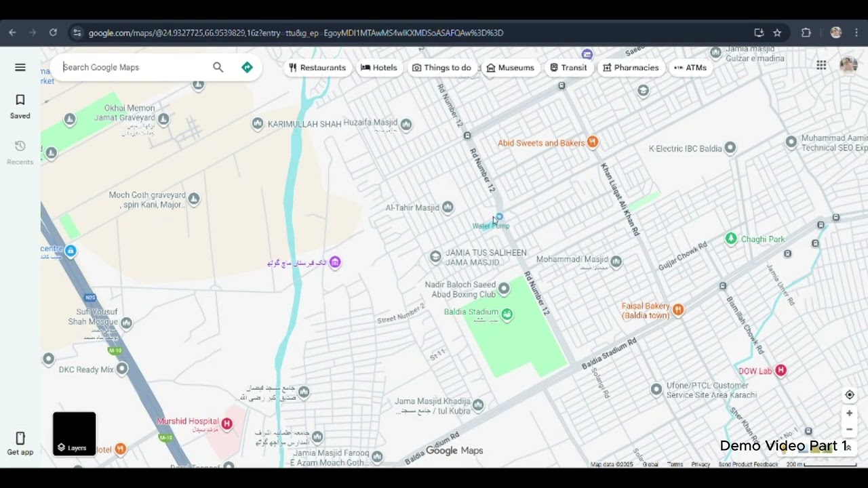The image size is (868, 488).
Task: Select the Ufone/PTCL Customer Service pin
Action: pyautogui.click(x=656, y=389)
